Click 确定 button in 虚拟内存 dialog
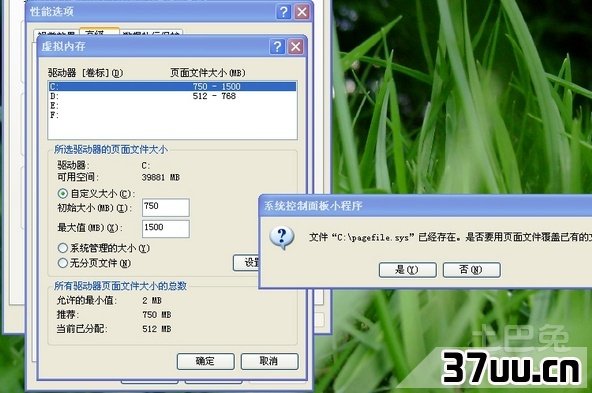Image resolution: width=592 pixels, height=393 pixels. 206,361
